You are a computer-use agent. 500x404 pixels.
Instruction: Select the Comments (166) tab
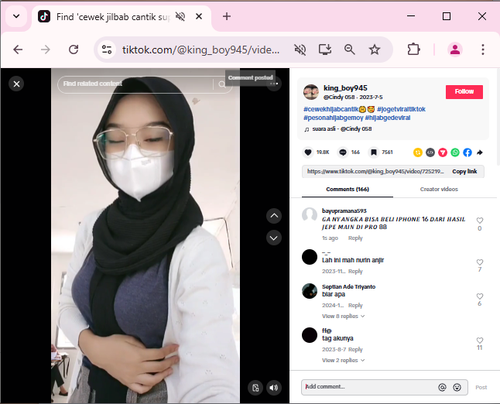347,189
